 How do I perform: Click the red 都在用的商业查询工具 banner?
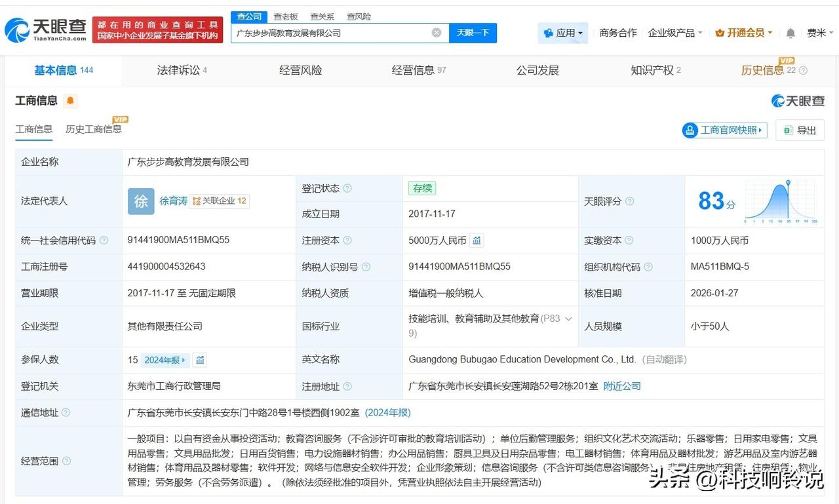(x=158, y=30)
